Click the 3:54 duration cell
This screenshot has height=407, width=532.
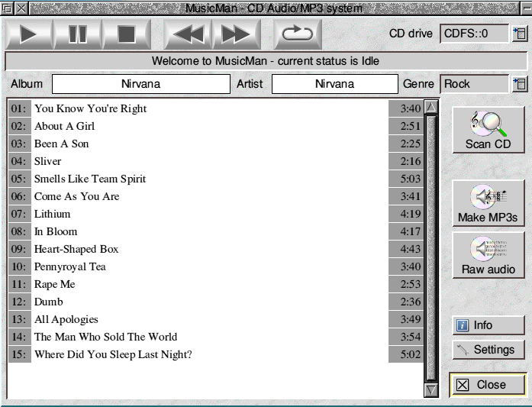(406, 337)
